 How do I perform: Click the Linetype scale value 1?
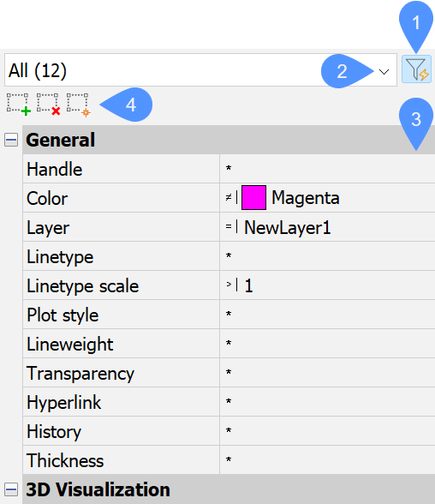pos(249,285)
